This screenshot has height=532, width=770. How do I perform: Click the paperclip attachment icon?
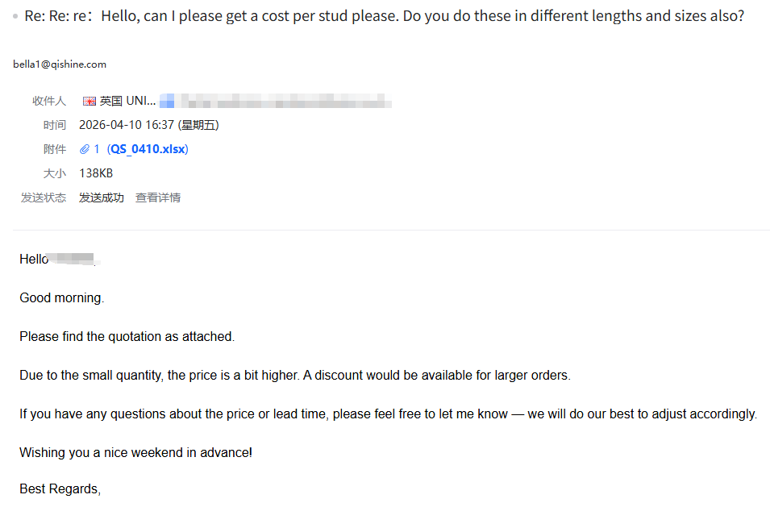coord(85,149)
